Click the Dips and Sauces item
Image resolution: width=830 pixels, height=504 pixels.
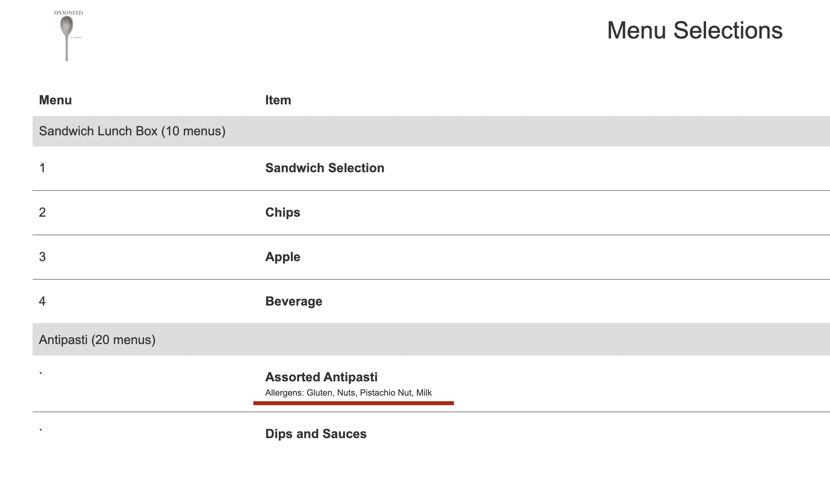tap(316, 433)
